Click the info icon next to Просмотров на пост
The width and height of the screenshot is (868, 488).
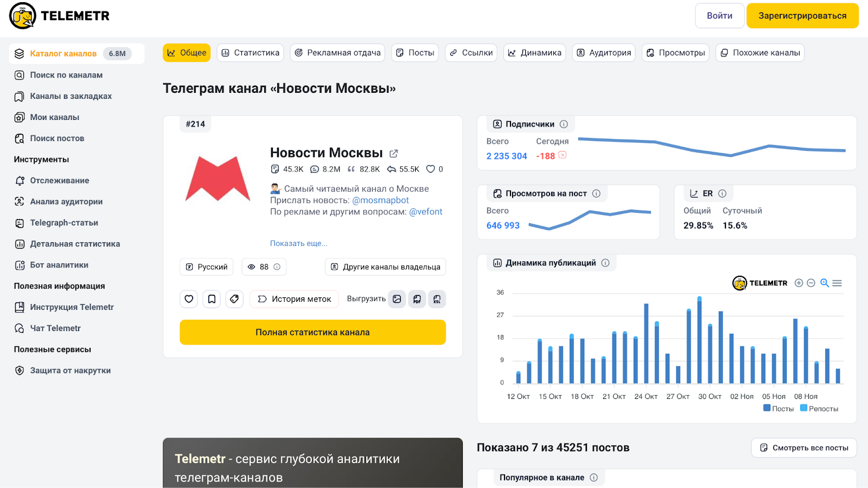point(596,194)
